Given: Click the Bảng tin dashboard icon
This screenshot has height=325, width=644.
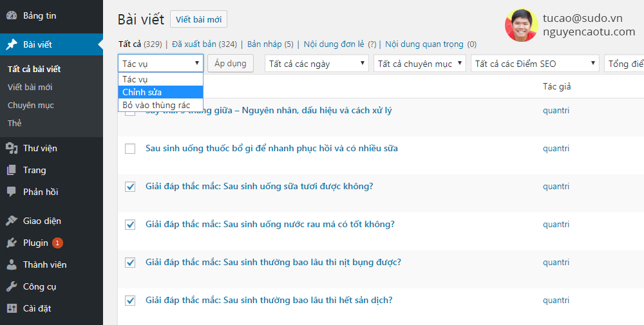Looking at the screenshot, I should pos(12,15).
